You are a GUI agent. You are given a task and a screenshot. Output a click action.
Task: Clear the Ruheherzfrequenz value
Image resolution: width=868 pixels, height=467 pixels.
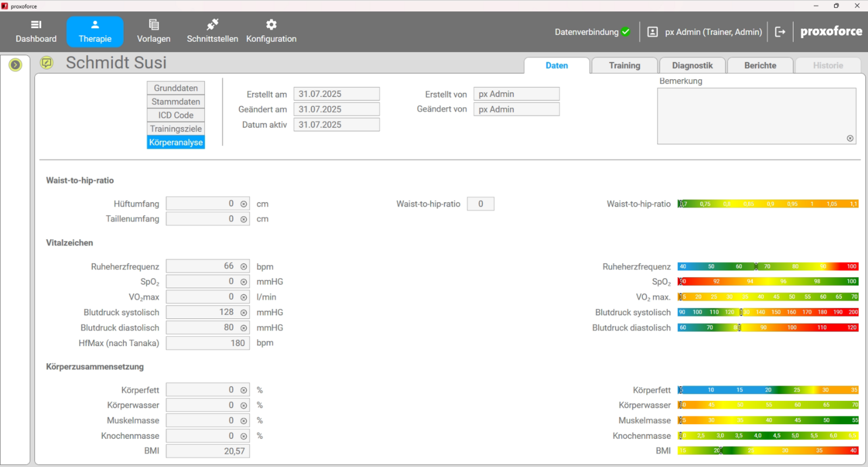click(244, 267)
